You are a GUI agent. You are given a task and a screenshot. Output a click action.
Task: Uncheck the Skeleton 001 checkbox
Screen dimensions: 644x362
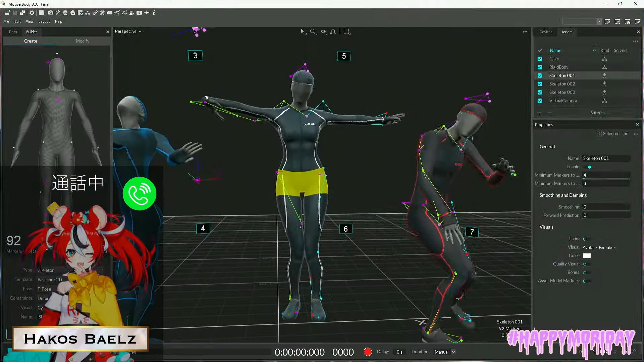pos(540,75)
